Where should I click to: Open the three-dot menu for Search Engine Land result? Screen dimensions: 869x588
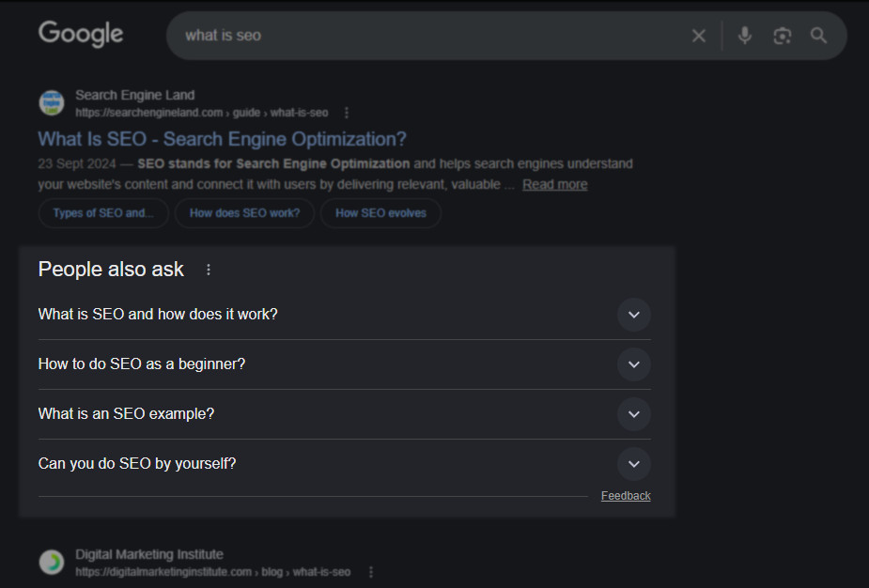(x=346, y=112)
